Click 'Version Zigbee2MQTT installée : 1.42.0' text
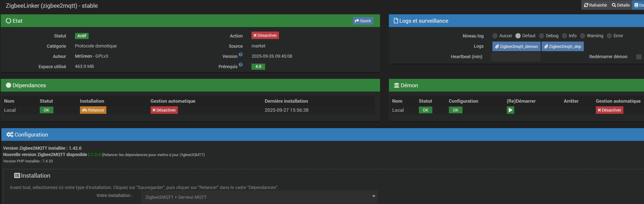Image resolution: width=644 pixels, height=204 pixels. coord(42,148)
